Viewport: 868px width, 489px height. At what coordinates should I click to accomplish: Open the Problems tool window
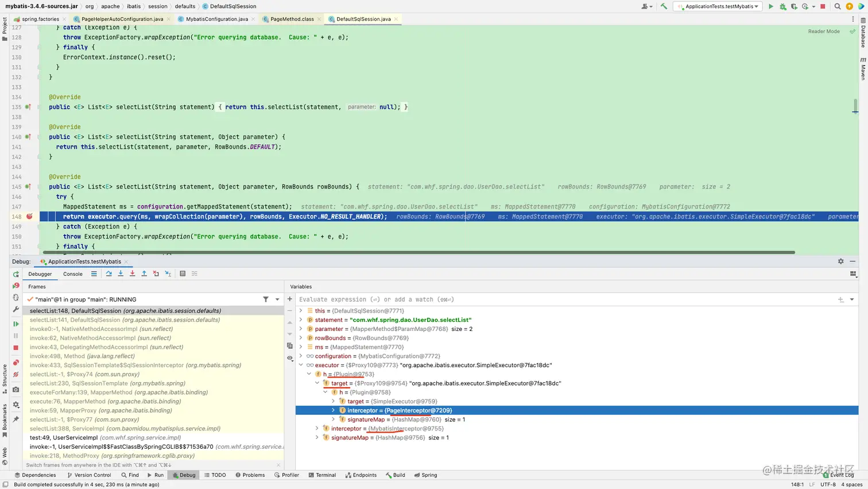[250, 475]
